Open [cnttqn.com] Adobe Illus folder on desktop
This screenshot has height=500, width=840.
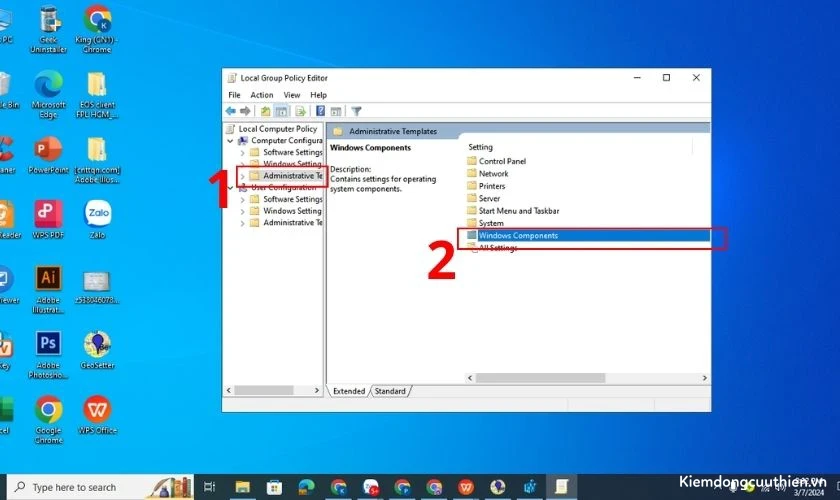pos(97,160)
